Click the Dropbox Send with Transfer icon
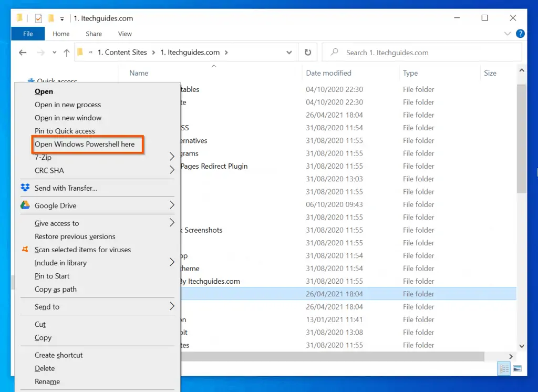Screen dimensions: 538x392 click(25, 188)
